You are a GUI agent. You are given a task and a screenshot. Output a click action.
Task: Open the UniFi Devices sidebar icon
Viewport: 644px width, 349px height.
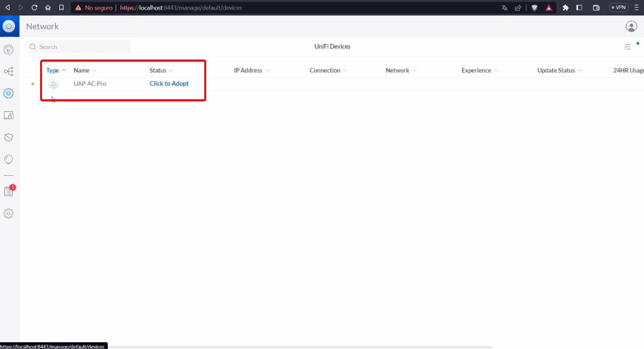coord(8,93)
